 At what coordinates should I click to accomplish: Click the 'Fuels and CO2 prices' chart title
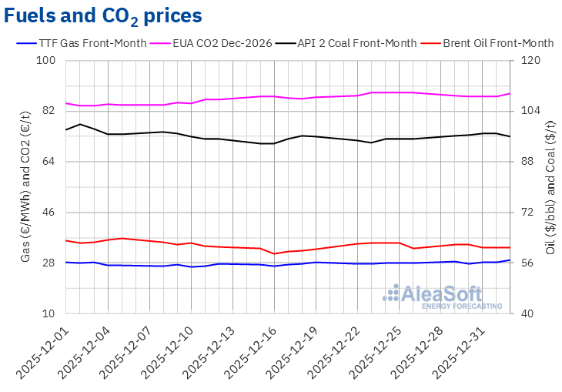click(104, 16)
